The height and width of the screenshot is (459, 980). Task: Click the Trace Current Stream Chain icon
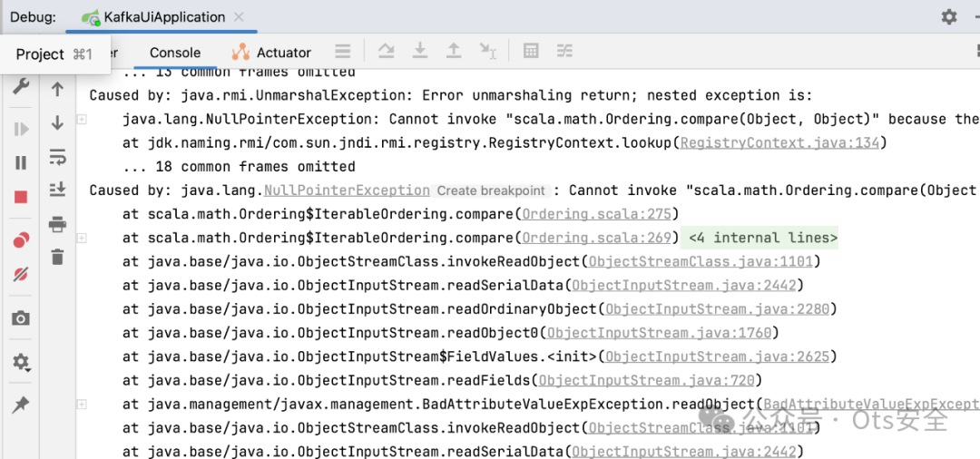point(564,51)
